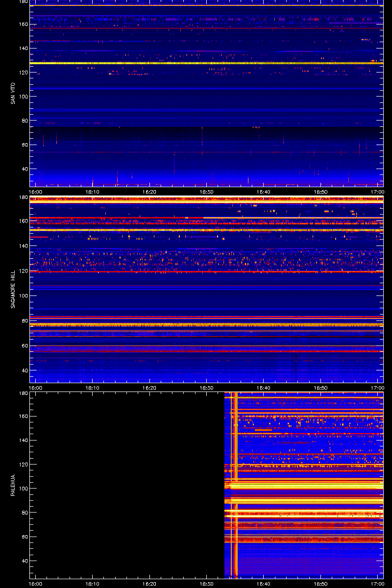Click the 40 frequency label on Palehua
The width and height of the screenshot is (392, 588).
(x=24, y=561)
